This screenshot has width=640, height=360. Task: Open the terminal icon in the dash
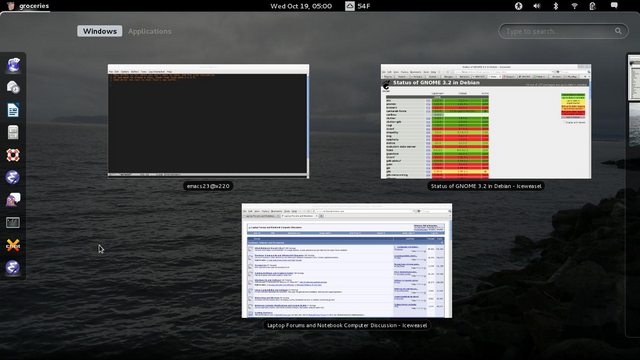[x=13, y=222]
